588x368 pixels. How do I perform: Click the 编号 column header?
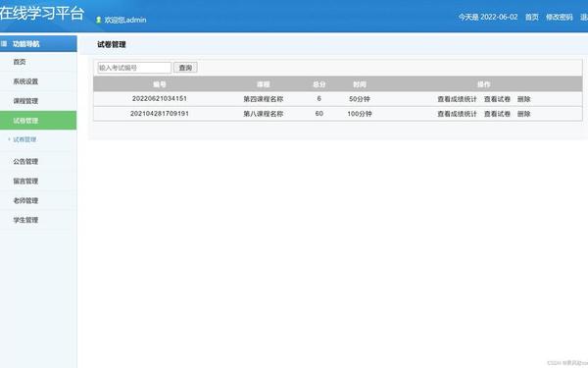pyautogui.click(x=160, y=84)
